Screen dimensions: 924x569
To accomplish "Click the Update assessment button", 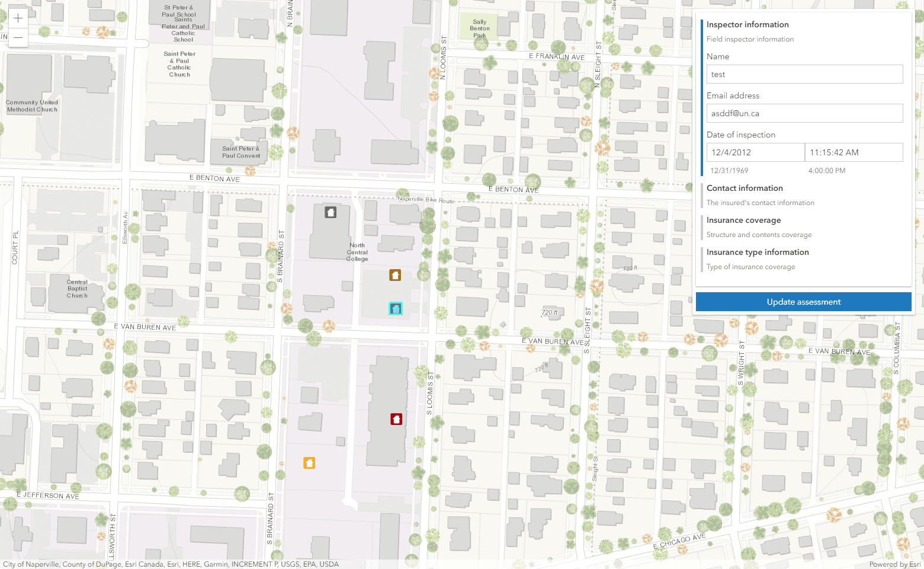I will click(x=803, y=302).
